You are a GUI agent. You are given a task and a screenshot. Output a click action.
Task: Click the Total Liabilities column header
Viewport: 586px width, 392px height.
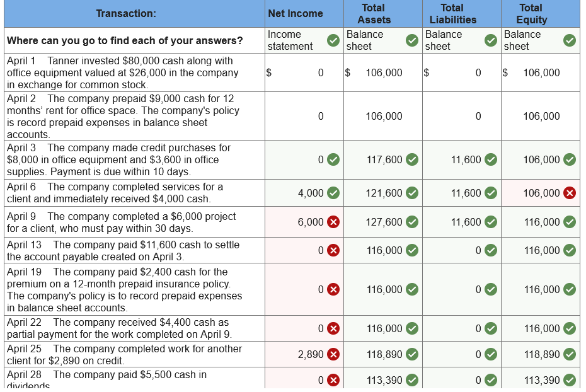pyautogui.click(x=452, y=13)
